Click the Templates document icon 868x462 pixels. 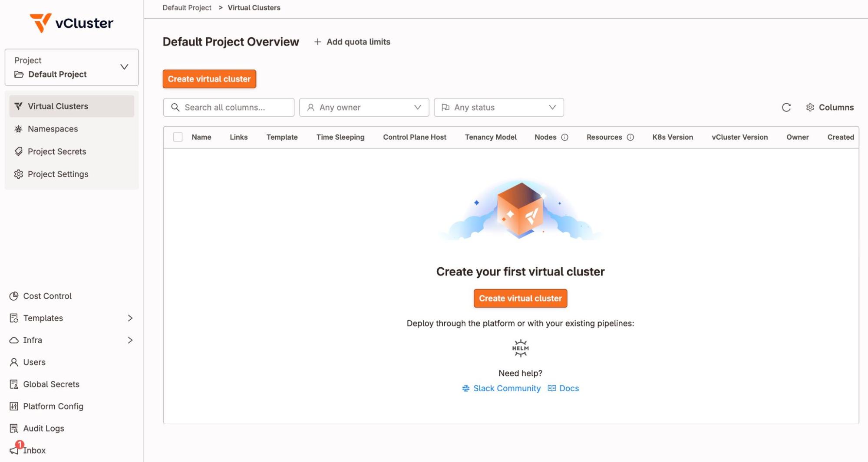pyautogui.click(x=14, y=318)
